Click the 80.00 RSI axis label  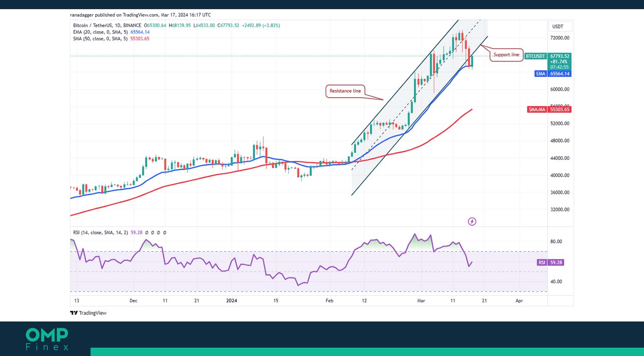[x=556, y=242]
